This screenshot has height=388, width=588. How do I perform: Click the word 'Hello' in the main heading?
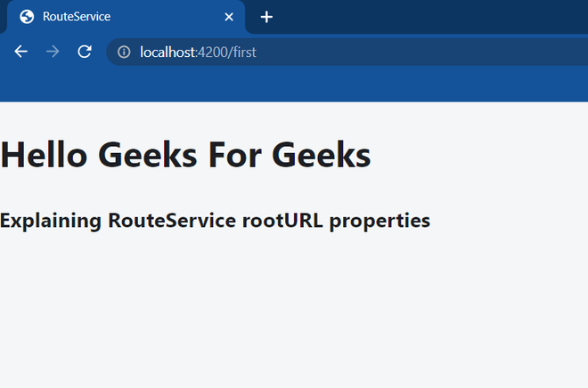click(44, 156)
